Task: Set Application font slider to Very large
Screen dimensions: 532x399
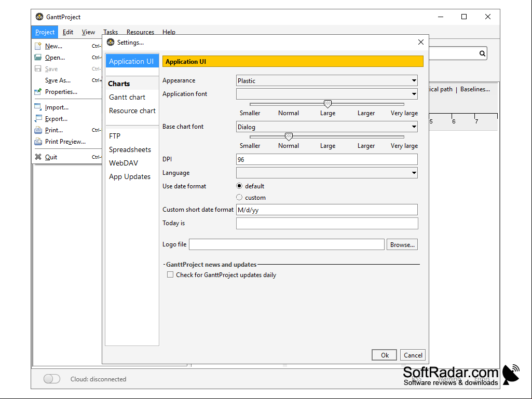Action: point(404,104)
